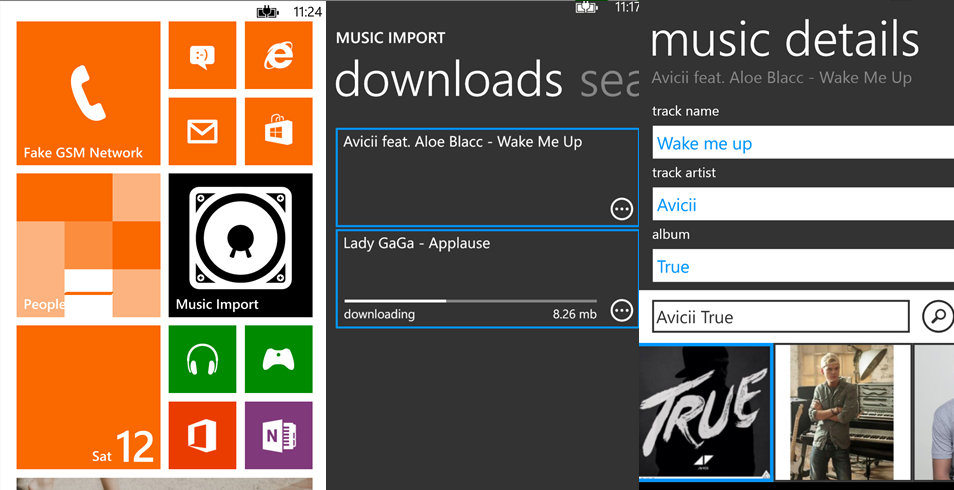
Task: Open the Messaging tile
Action: [x=202, y=55]
